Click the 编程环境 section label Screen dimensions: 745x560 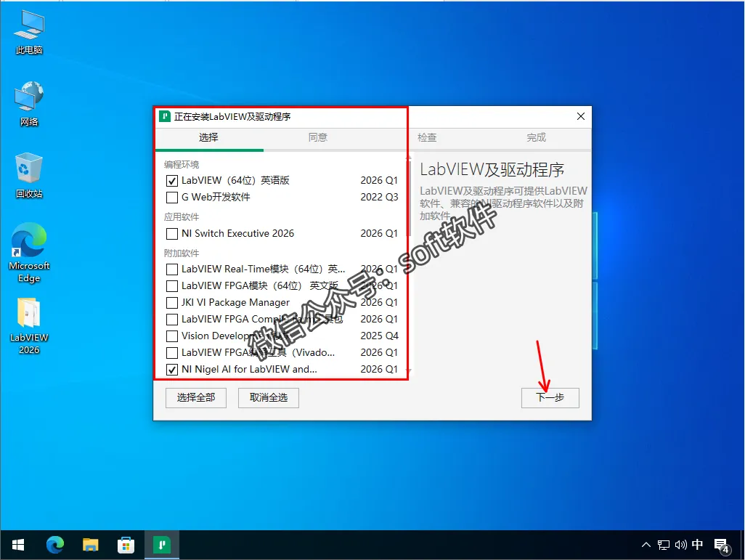point(182,164)
